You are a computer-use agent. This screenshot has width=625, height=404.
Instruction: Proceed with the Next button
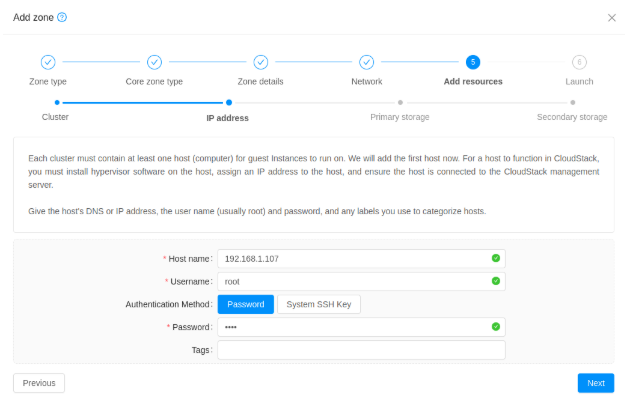tap(596, 383)
